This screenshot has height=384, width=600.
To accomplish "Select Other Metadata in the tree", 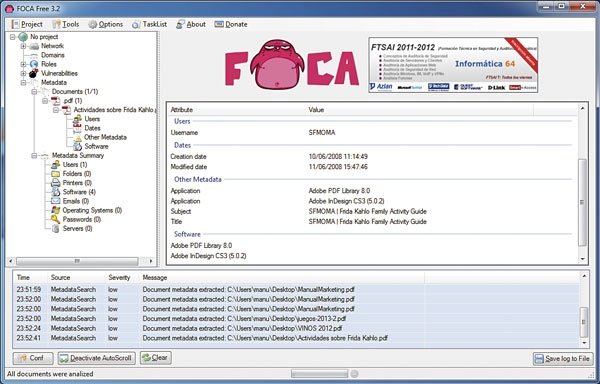I will tap(105, 137).
